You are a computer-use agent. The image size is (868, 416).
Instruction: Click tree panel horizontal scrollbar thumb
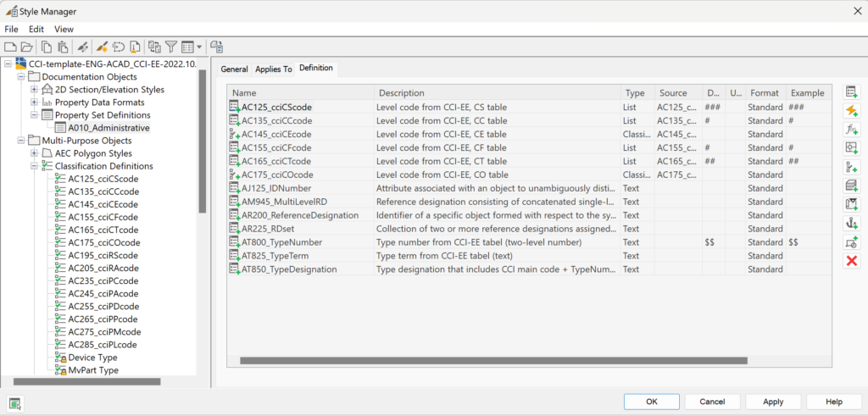pyautogui.click(x=87, y=382)
